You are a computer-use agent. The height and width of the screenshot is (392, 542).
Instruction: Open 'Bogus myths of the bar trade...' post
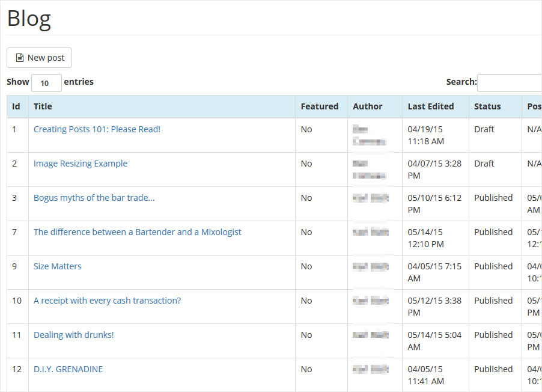(x=94, y=198)
